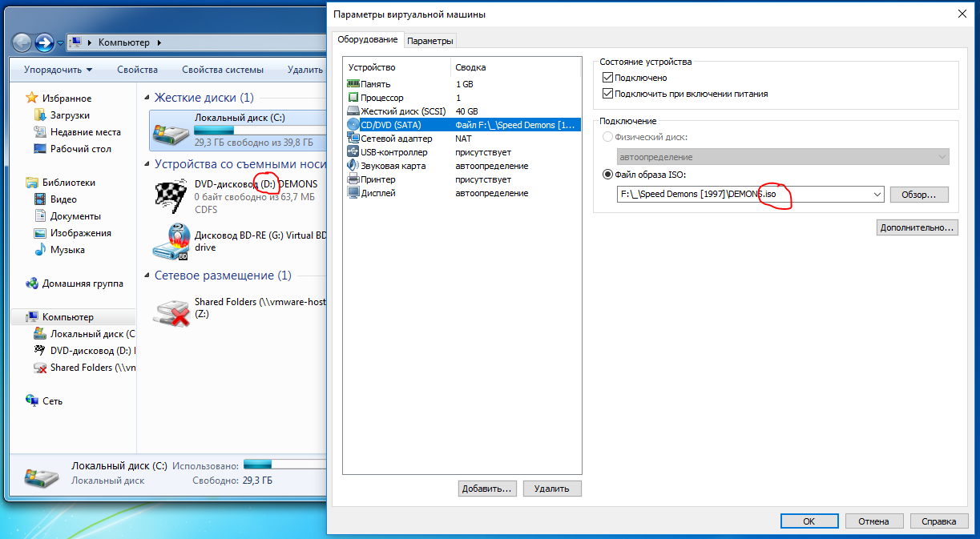Click the Изображения library icon
This screenshot has width=980, height=539.
click(x=40, y=233)
